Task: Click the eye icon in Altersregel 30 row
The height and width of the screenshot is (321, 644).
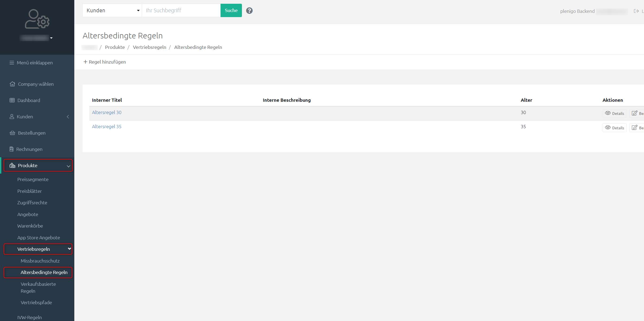Action: click(608, 113)
